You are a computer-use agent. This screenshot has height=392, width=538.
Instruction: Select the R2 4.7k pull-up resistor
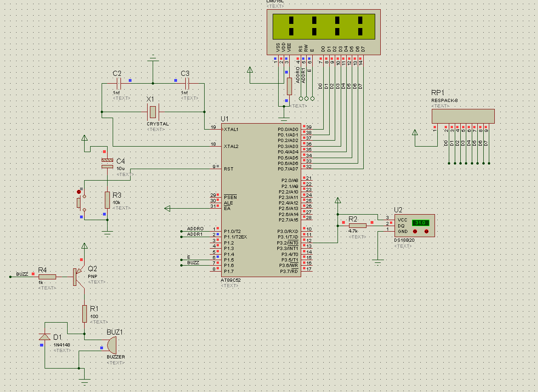click(358, 225)
